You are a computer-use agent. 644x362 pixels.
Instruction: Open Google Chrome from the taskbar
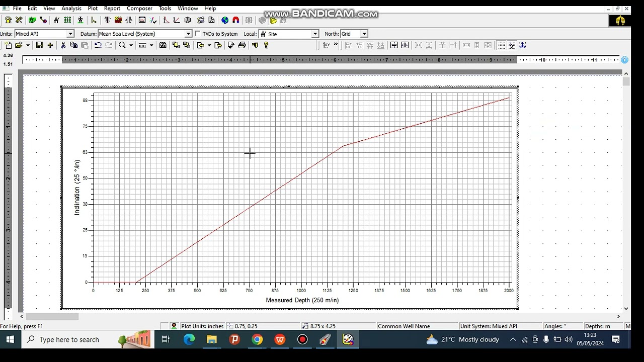click(x=257, y=340)
